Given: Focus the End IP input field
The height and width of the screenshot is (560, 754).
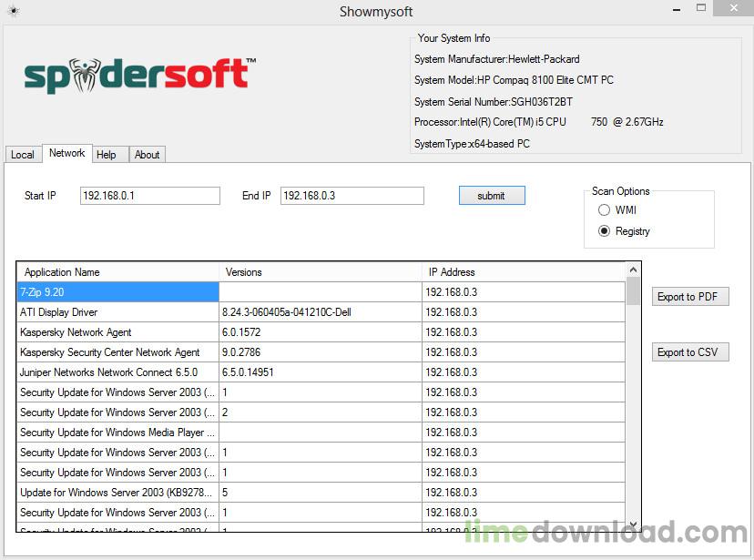Looking at the screenshot, I should [x=352, y=196].
